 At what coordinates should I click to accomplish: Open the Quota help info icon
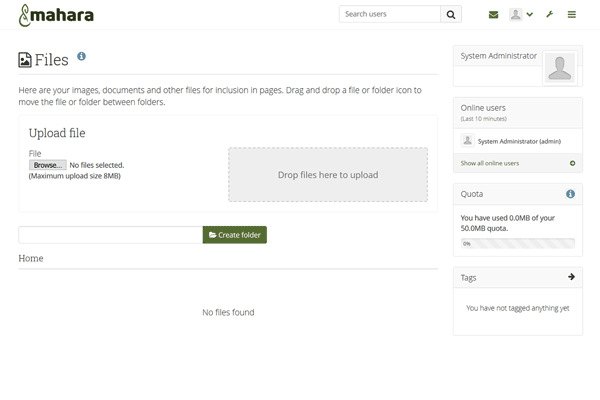570,194
